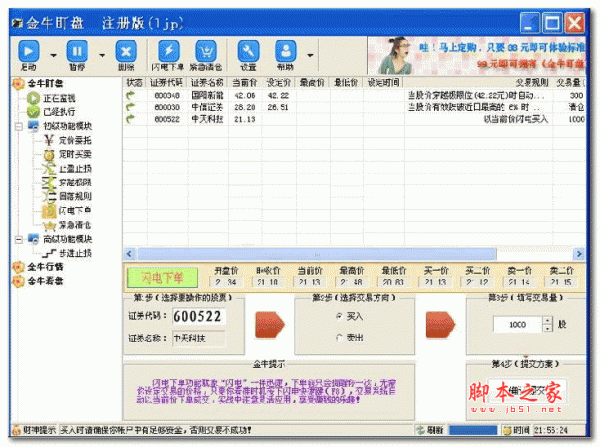The image size is (600, 447).
Task: Select 定时买卖 clock icon item
Action: coord(49,155)
